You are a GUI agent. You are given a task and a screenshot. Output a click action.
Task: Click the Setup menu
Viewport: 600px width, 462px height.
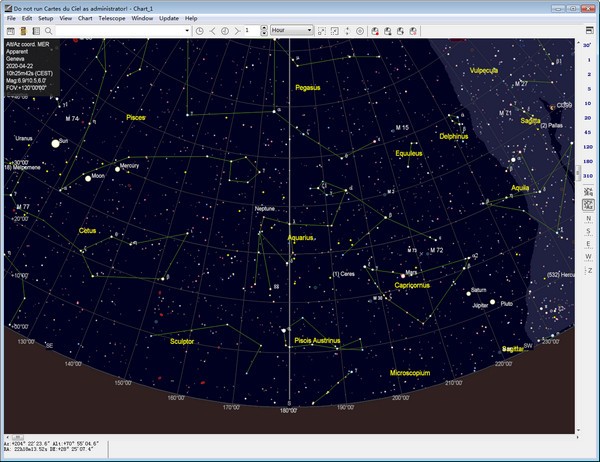(46, 18)
